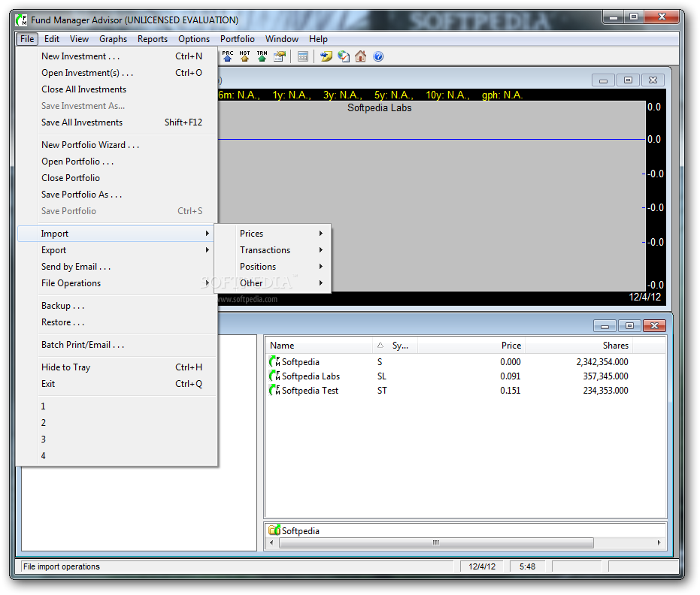Screen dimensions: 700x595
Task: Open the File menu
Action: [27, 39]
